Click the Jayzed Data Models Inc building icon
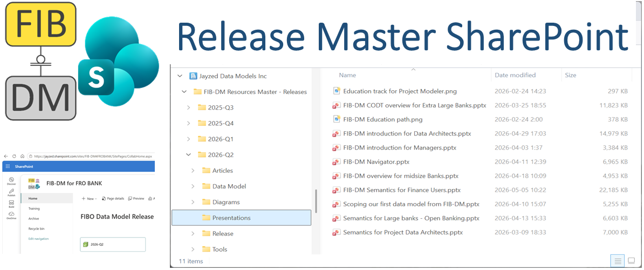The width and height of the screenshot is (644, 270). coord(193,76)
